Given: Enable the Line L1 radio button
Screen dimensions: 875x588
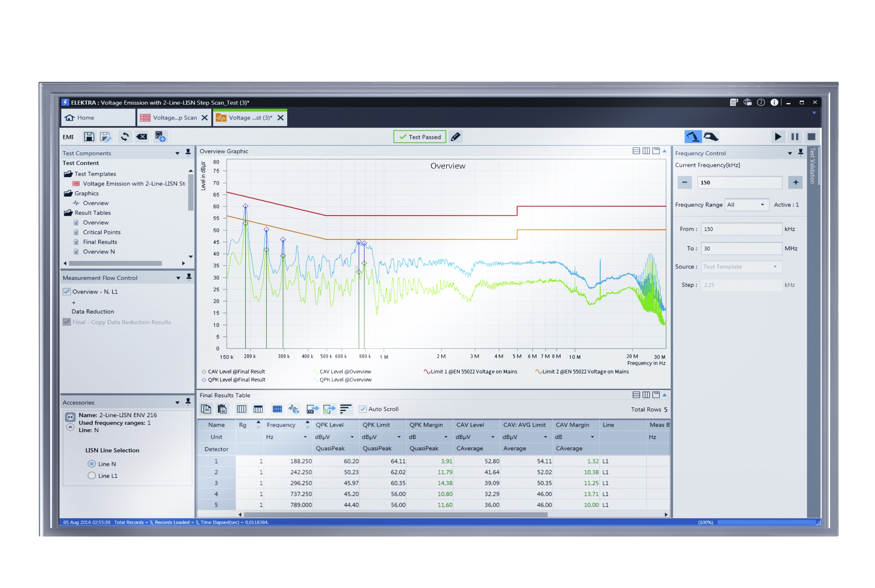Looking at the screenshot, I should point(92,476).
